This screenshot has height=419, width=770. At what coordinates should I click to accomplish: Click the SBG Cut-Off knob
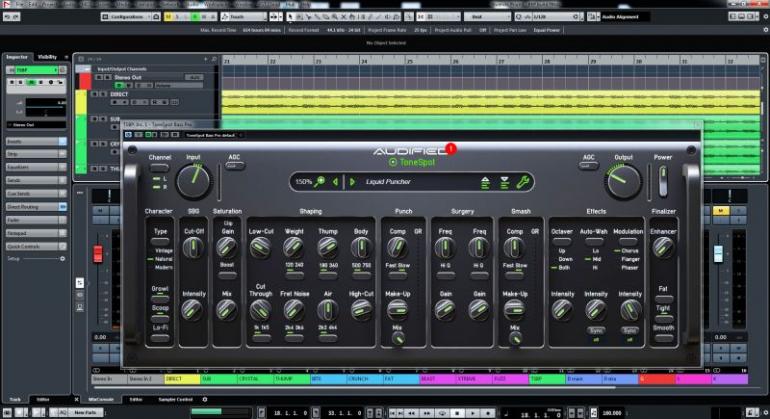tap(193, 248)
